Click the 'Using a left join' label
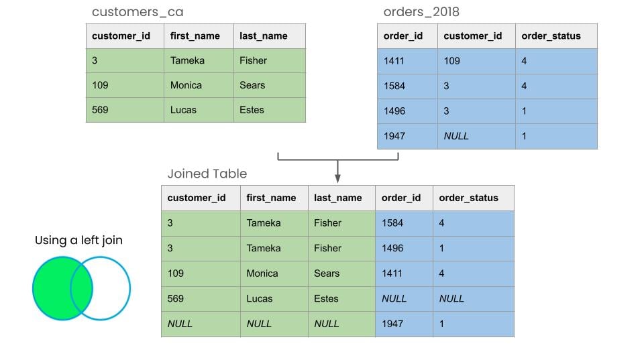 [x=78, y=240]
